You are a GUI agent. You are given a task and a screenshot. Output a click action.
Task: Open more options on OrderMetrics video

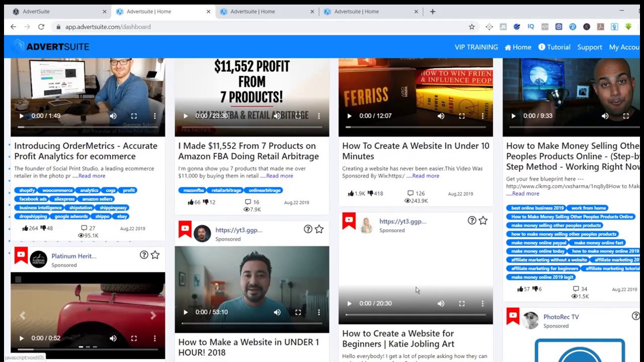[x=154, y=116]
